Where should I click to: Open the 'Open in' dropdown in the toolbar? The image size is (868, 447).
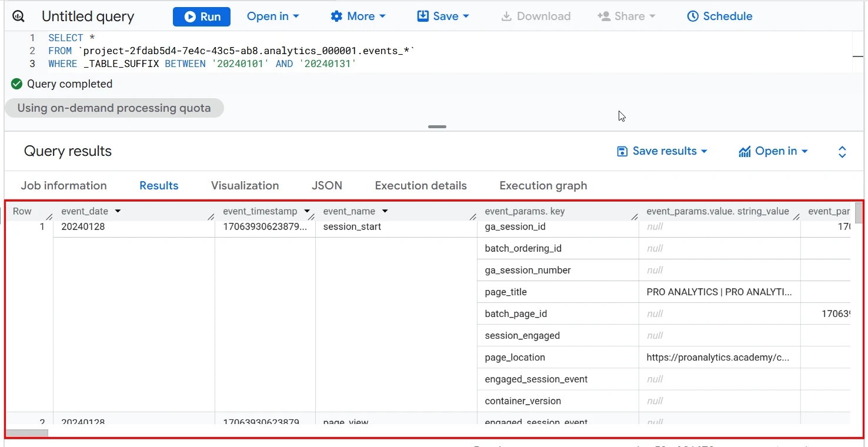[x=273, y=16]
